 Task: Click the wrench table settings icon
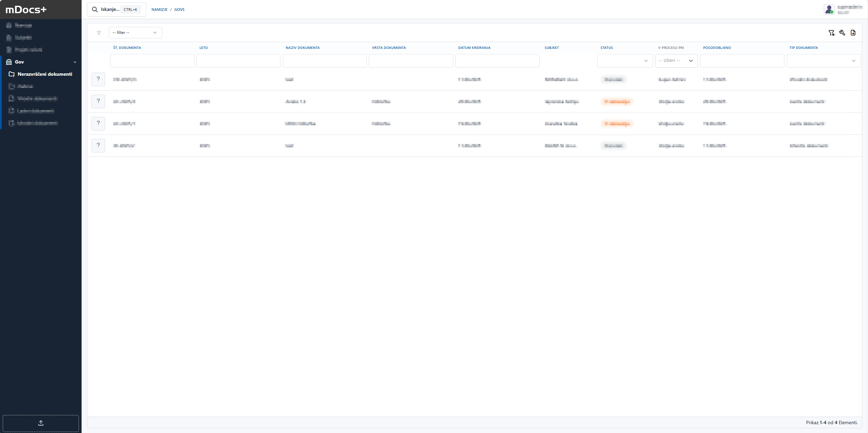click(842, 33)
